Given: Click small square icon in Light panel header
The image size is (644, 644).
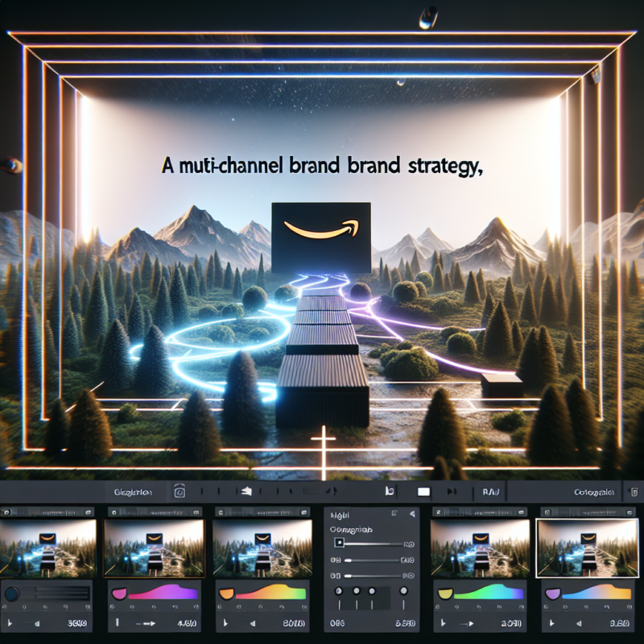Looking at the screenshot, I should tap(394, 513).
